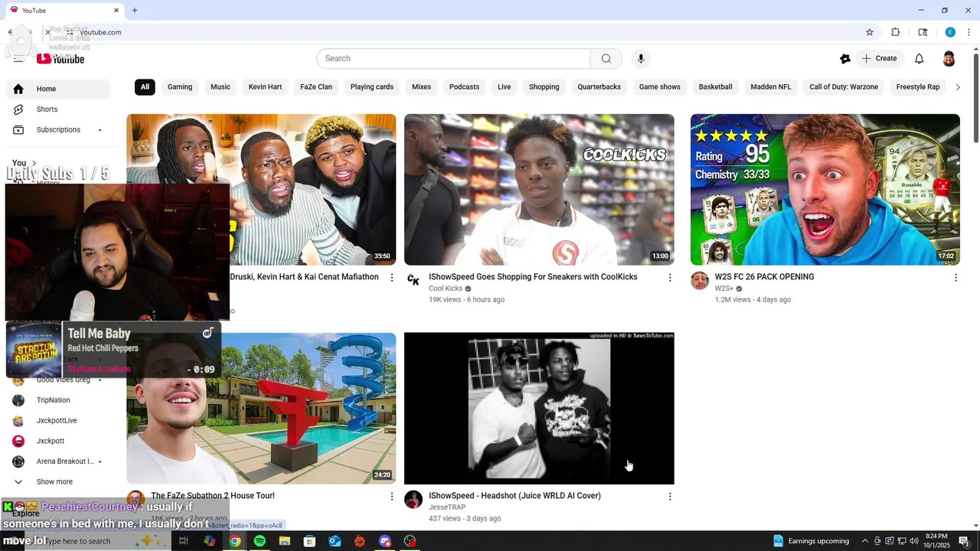Image resolution: width=980 pixels, height=551 pixels.
Task: Open the YouTube account avatar menu
Action: [949, 59]
